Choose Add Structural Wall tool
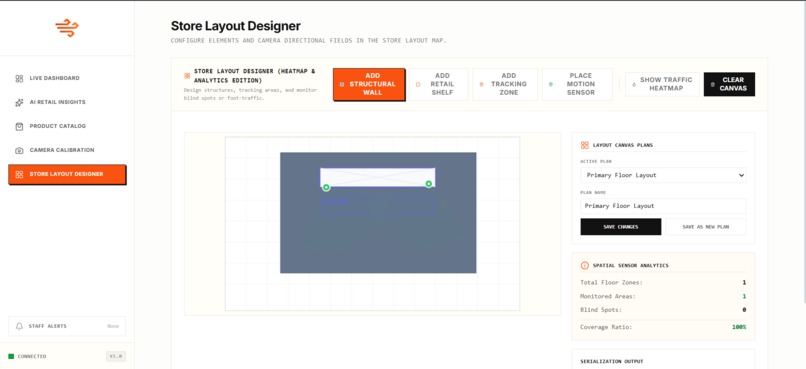Screen dimensions: 806x369 pos(369,84)
